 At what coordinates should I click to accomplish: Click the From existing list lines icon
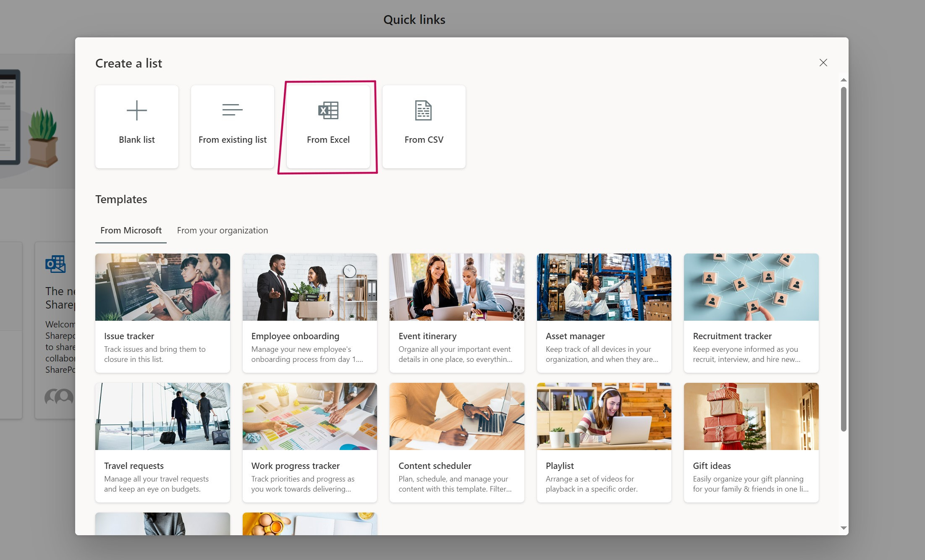click(232, 110)
